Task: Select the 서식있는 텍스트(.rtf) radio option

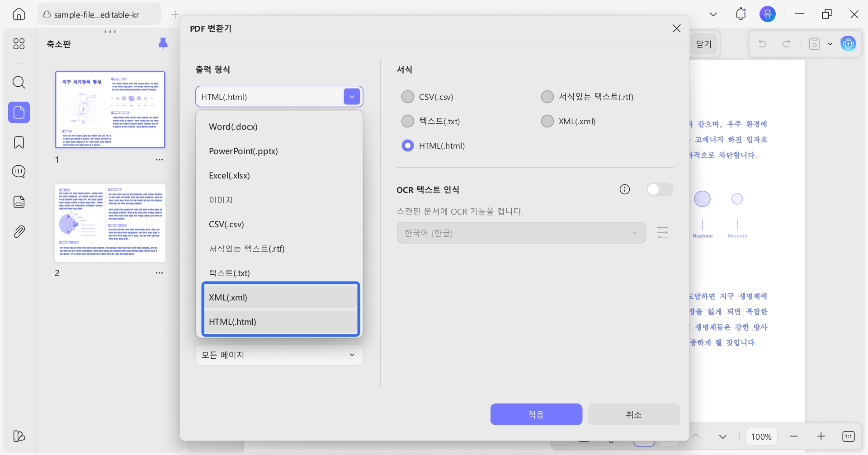Action: pos(547,97)
